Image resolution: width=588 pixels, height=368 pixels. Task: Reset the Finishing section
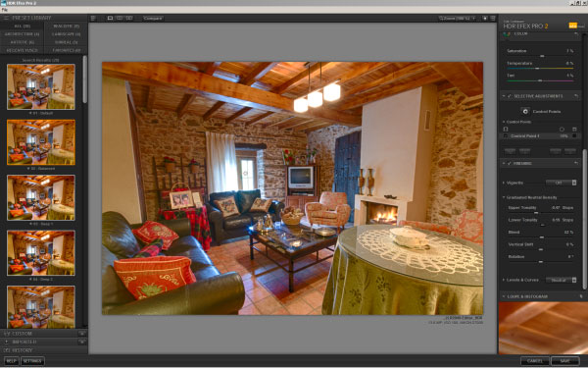click(576, 163)
